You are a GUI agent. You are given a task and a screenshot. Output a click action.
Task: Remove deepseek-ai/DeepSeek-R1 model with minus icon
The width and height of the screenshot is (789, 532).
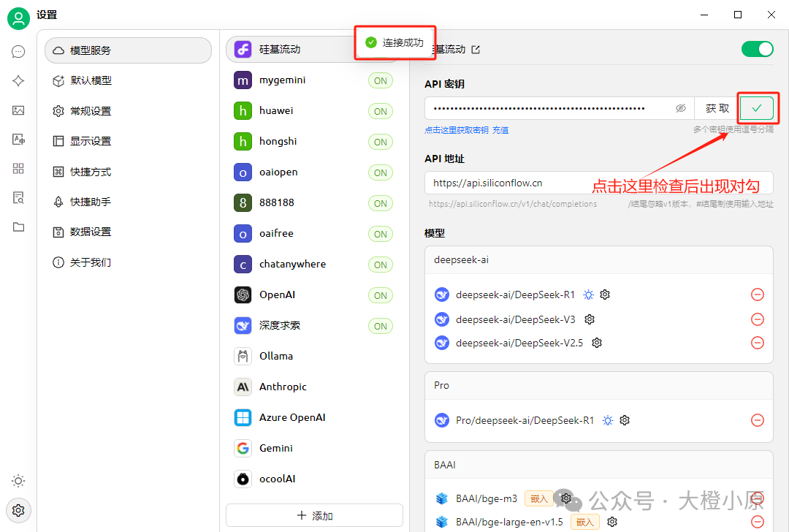tap(758, 294)
